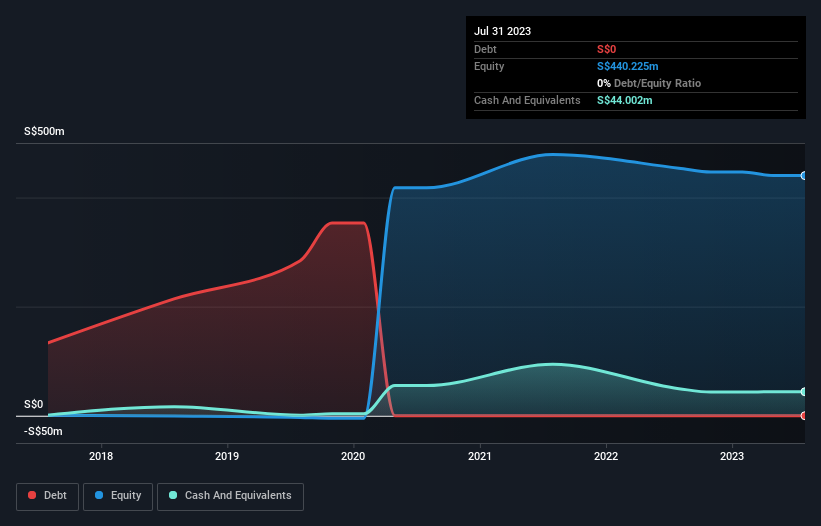This screenshot has height=526, width=821.
Task: Click the red Debt legend dot
Action: click(32, 495)
